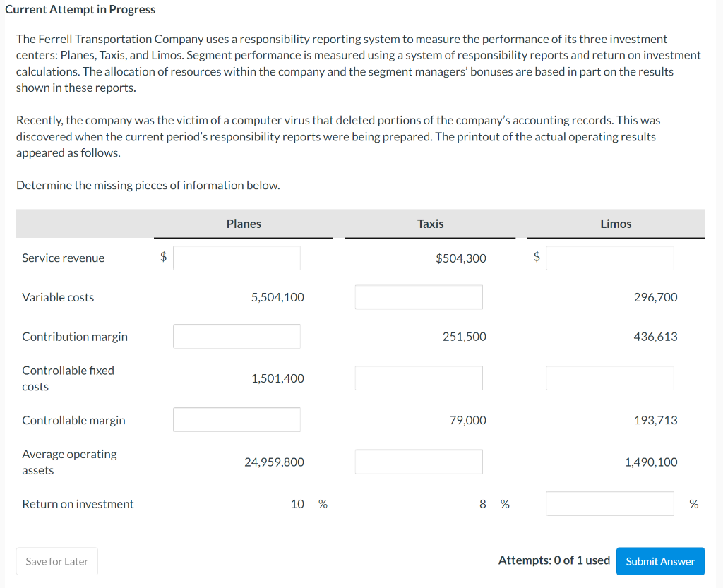Click the Taxis controllable fixed costs field
The width and height of the screenshot is (723, 588).
[x=419, y=378]
